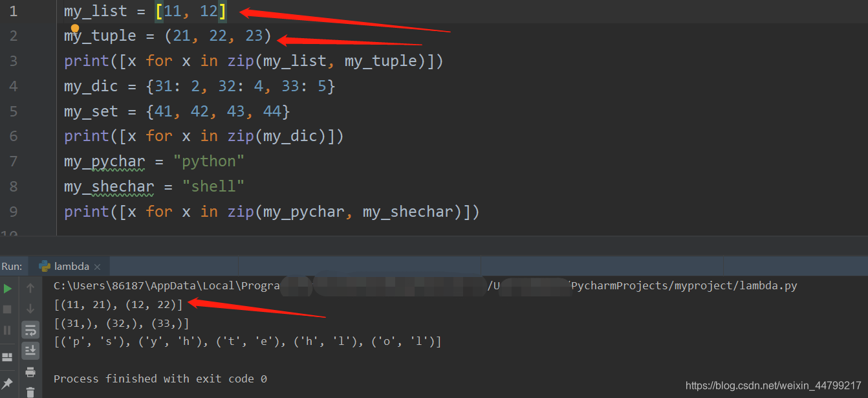Screen dimensions: 868x398
Task: Click output line starting [('p', 's')
Action: click(247, 341)
